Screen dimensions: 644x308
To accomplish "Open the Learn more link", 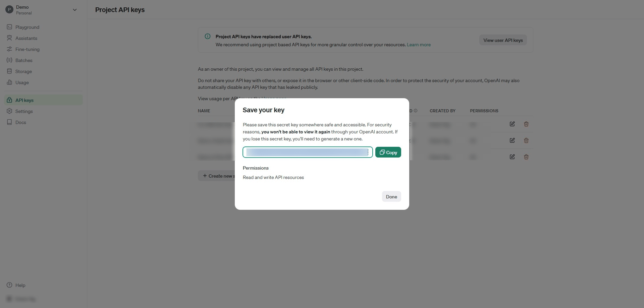I will [419, 45].
